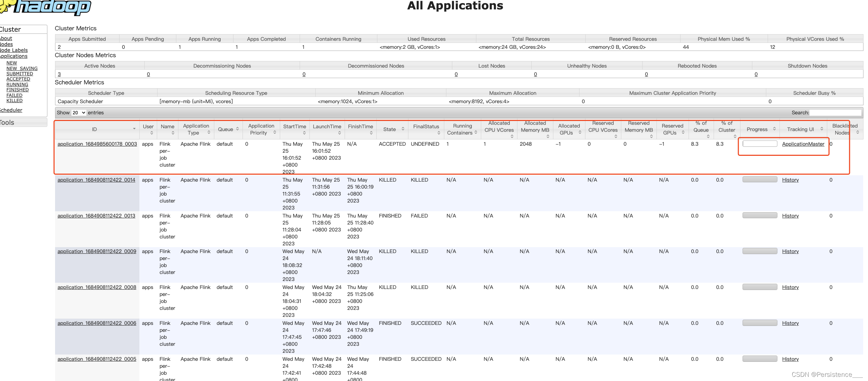The image size is (868, 381).
Task: Open application_1684908112422_0009 details
Action: [97, 251]
